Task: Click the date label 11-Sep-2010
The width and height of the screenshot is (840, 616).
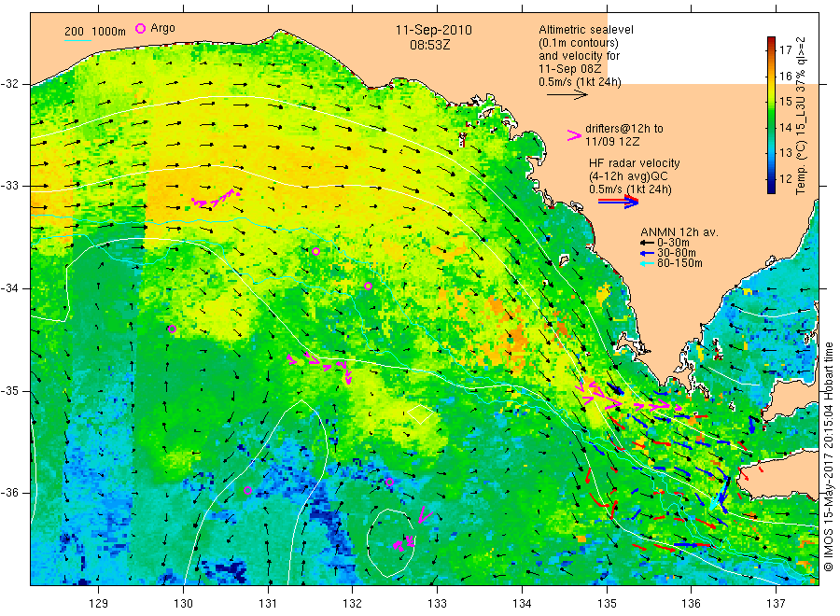Action: [433, 30]
